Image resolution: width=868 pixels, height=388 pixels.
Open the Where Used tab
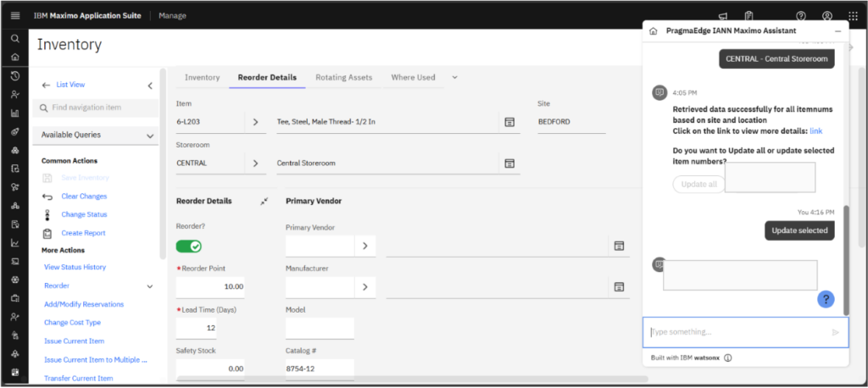pyautogui.click(x=413, y=77)
